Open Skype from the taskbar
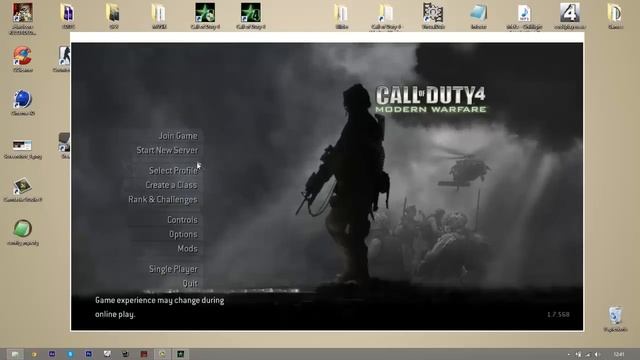Image resolution: width=640 pixels, height=360 pixels. [70, 354]
